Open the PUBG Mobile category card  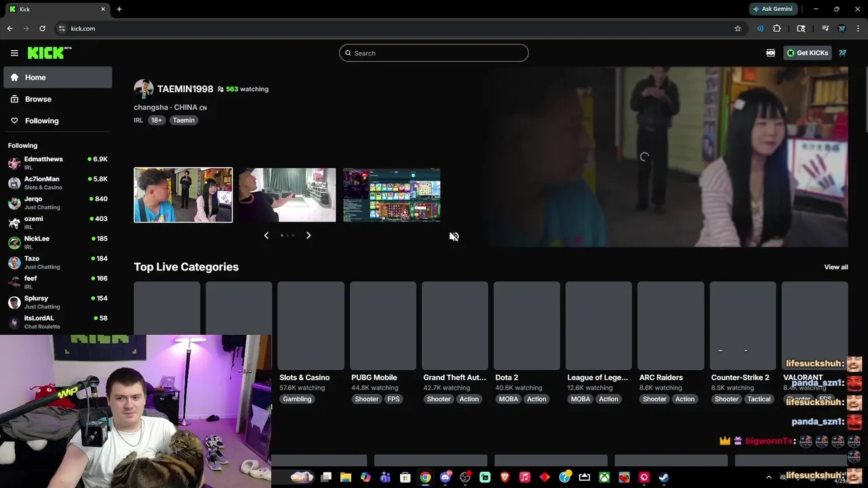click(383, 326)
